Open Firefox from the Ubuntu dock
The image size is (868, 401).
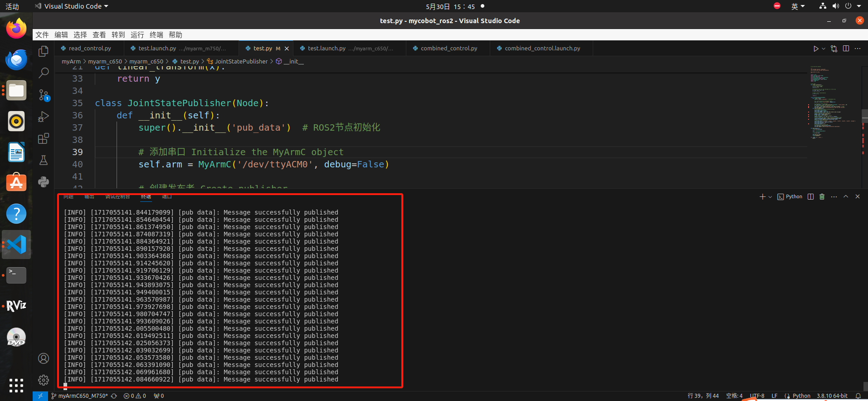coord(16,29)
